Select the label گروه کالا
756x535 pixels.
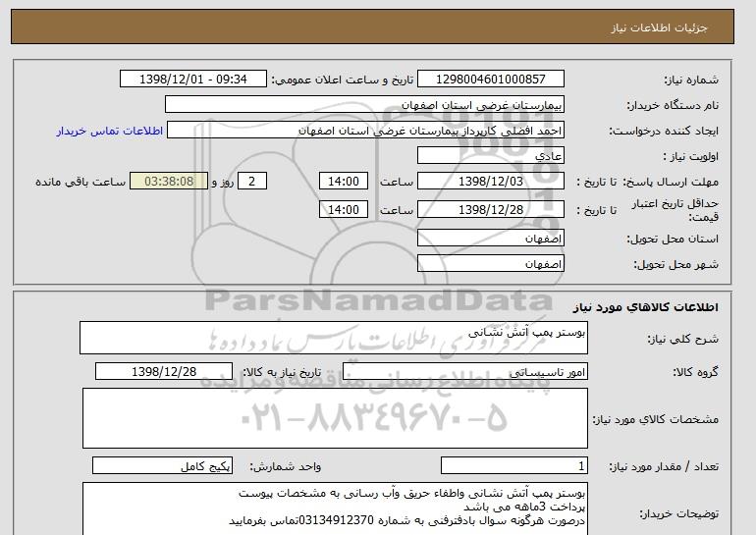(x=696, y=372)
